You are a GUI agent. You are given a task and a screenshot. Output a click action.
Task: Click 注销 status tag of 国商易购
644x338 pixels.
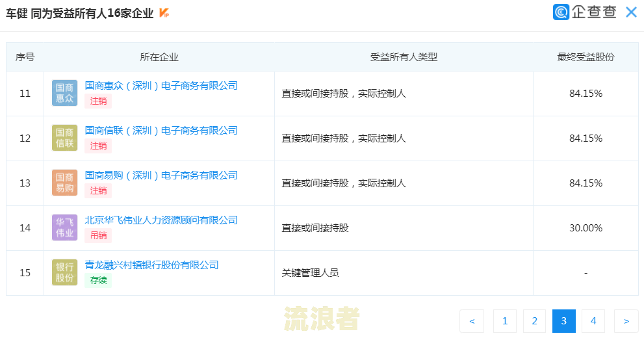(98, 190)
